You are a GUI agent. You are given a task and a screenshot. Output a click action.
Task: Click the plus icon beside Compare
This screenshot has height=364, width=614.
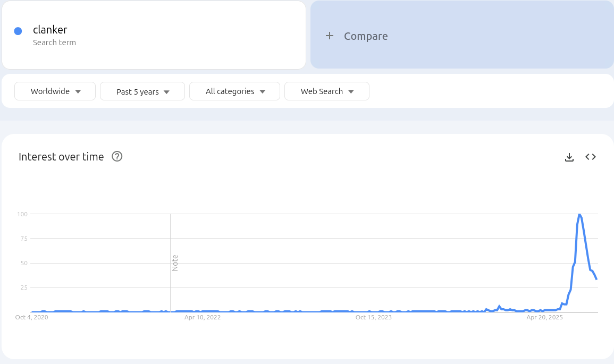[330, 36]
